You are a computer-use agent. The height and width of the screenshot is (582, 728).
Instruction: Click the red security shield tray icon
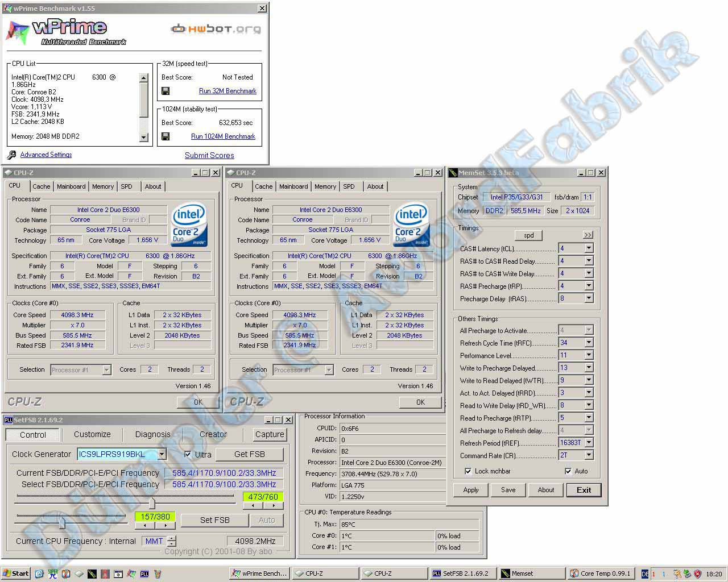pos(697,574)
